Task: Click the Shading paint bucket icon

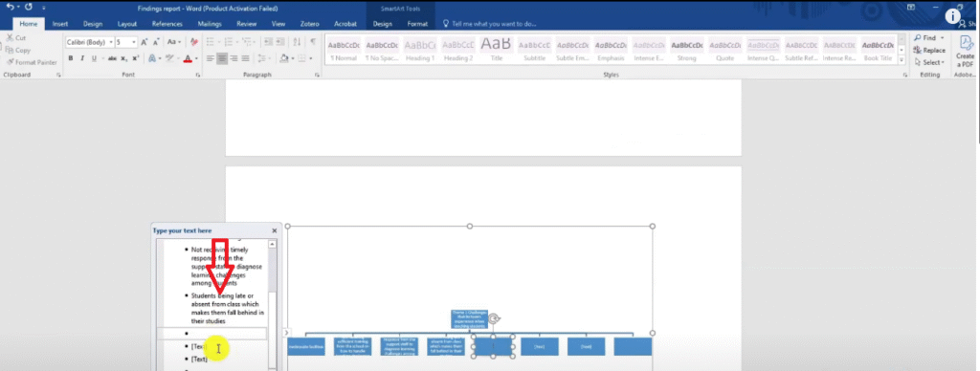Action: pyautogui.click(x=284, y=58)
